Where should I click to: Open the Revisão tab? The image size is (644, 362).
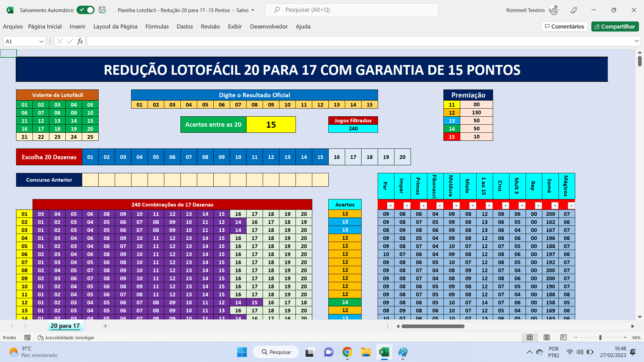click(210, 26)
